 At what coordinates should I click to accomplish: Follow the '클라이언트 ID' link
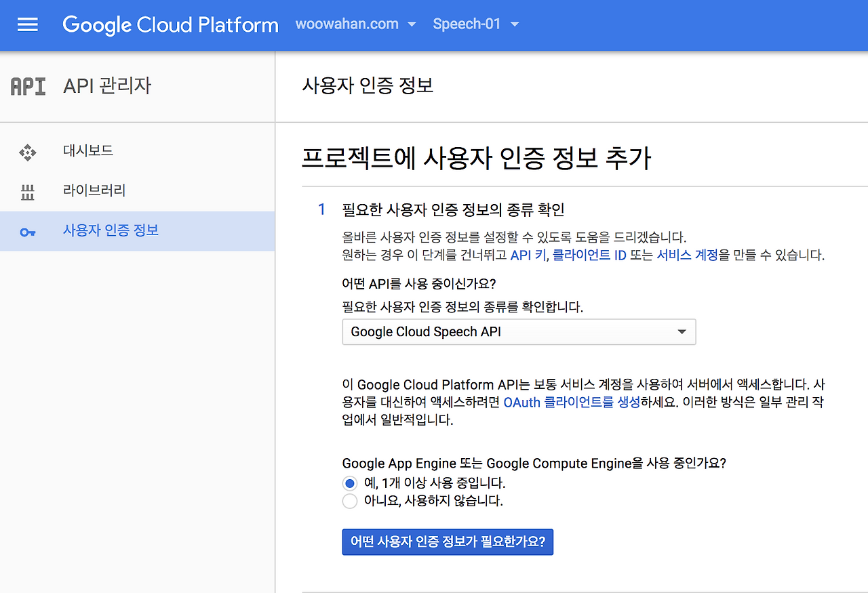point(589,255)
